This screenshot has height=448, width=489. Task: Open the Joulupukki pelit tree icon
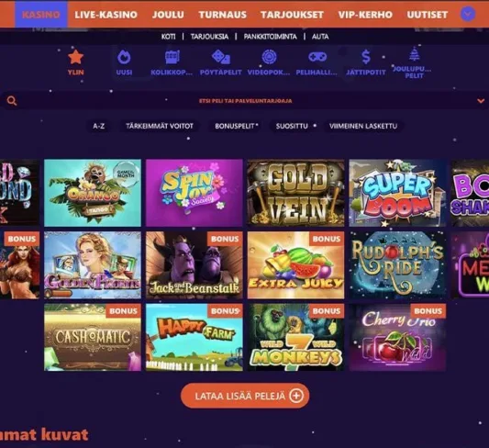414,54
